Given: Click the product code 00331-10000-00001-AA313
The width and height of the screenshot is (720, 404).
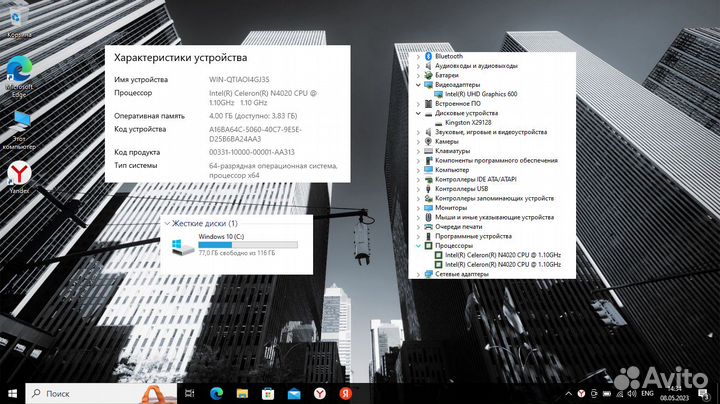Looking at the screenshot, I should click(x=252, y=152).
